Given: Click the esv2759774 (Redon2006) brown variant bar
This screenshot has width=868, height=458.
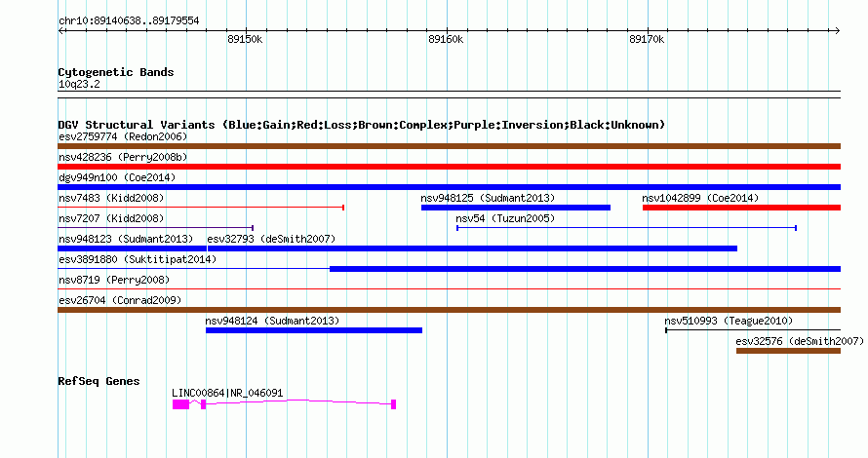Looking at the screenshot, I should 449,146.
